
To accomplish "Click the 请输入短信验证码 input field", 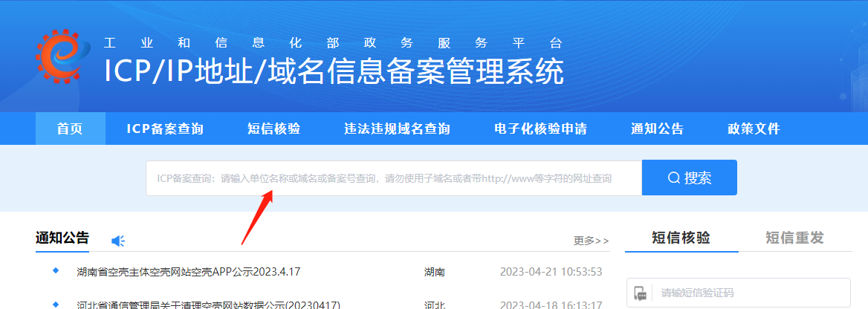I will [x=739, y=293].
